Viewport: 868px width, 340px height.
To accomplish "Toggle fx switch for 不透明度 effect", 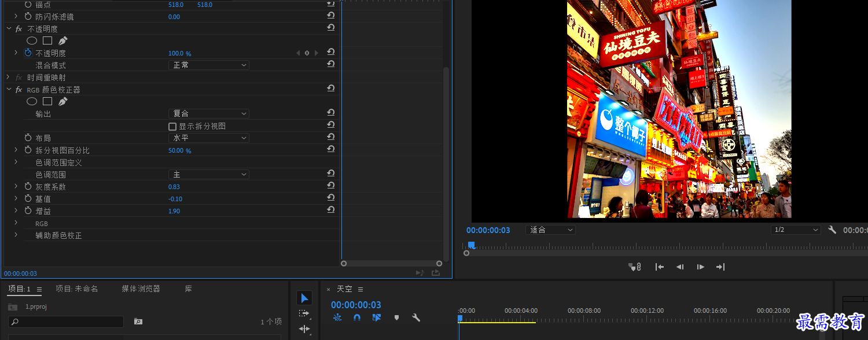I will [19, 29].
